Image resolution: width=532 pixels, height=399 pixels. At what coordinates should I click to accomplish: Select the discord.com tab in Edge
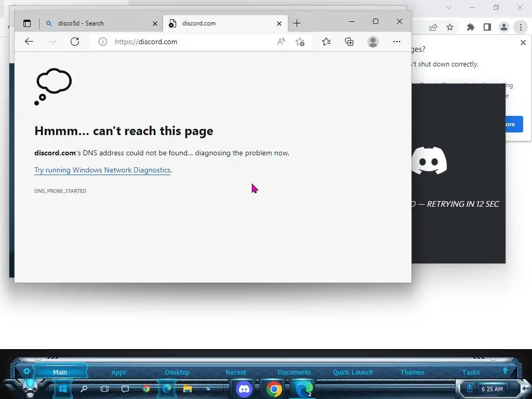(225, 23)
